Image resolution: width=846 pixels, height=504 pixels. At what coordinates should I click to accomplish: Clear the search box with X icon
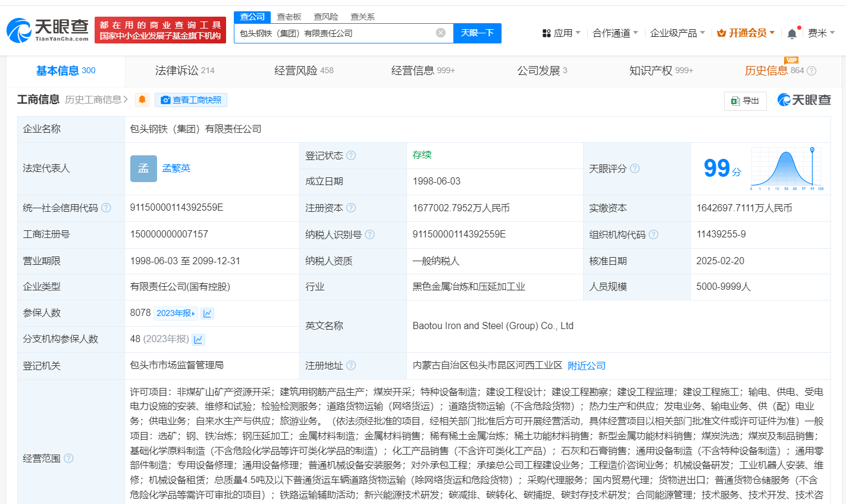pyautogui.click(x=440, y=33)
